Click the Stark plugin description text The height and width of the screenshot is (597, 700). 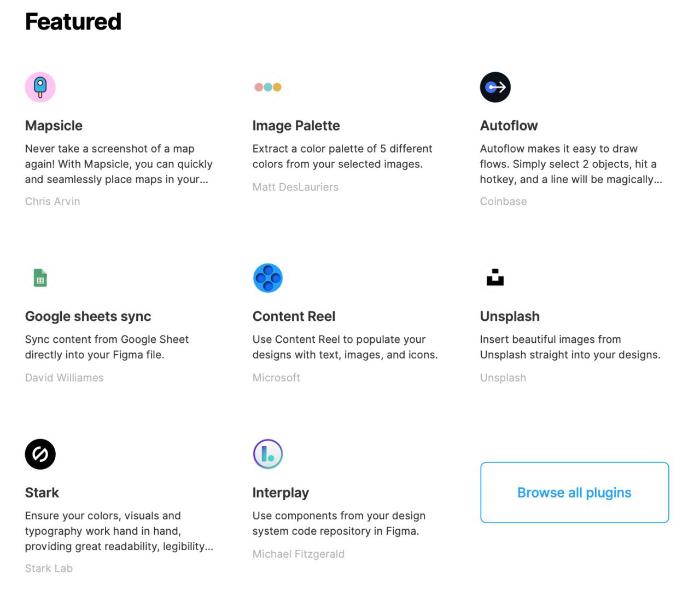coord(119,531)
